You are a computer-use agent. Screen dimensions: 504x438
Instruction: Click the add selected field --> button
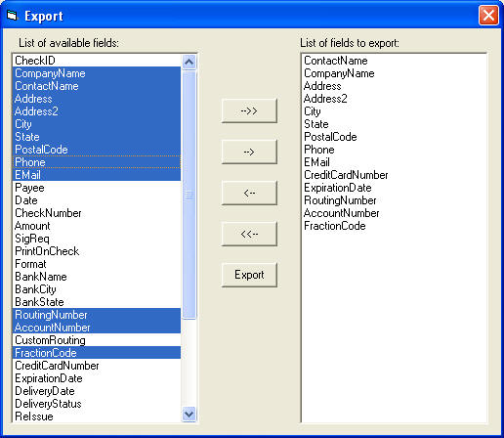pos(249,152)
